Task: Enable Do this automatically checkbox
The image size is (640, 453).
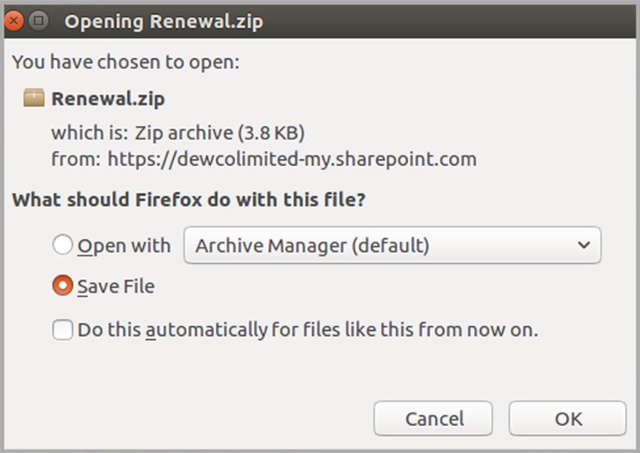Action: 62,329
